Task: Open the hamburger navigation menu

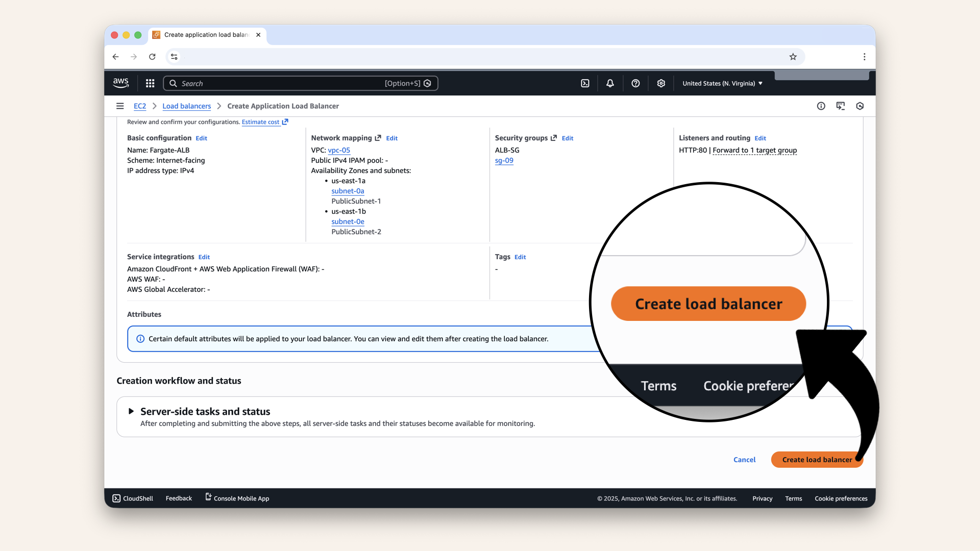Action: [x=120, y=106]
